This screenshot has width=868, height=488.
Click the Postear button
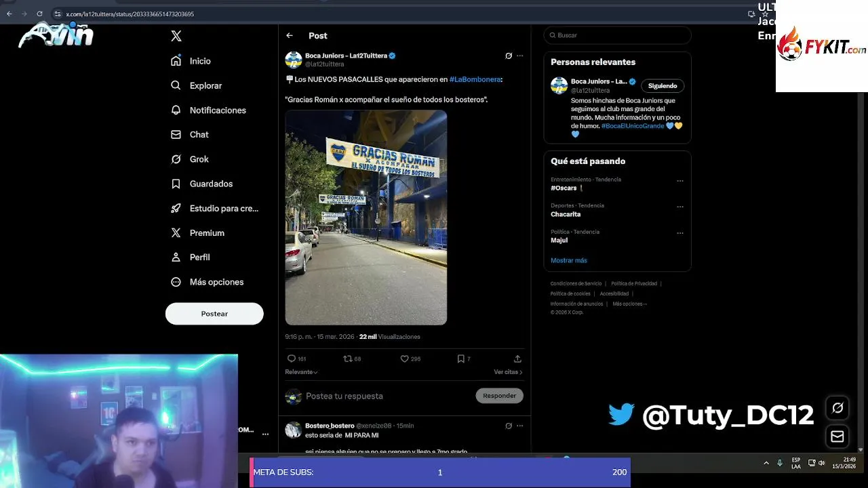pos(214,314)
